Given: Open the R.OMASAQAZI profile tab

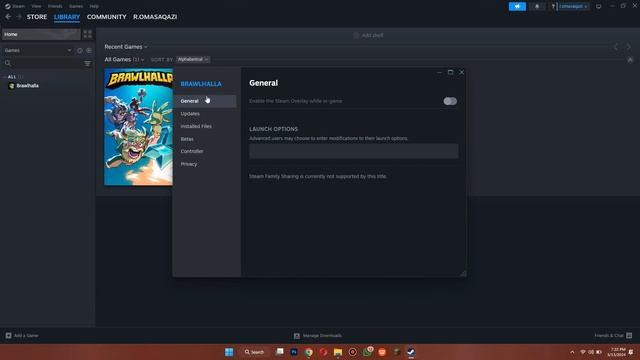Looking at the screenshot, I should click(x=155, y=17).
